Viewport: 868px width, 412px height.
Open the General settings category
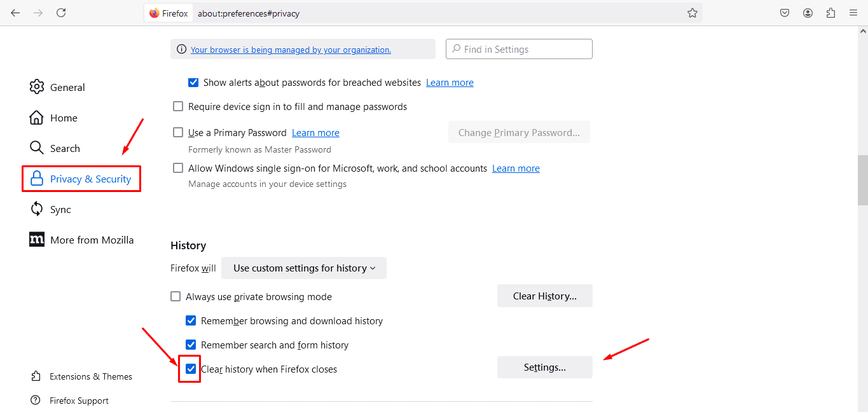pos(67,87)
